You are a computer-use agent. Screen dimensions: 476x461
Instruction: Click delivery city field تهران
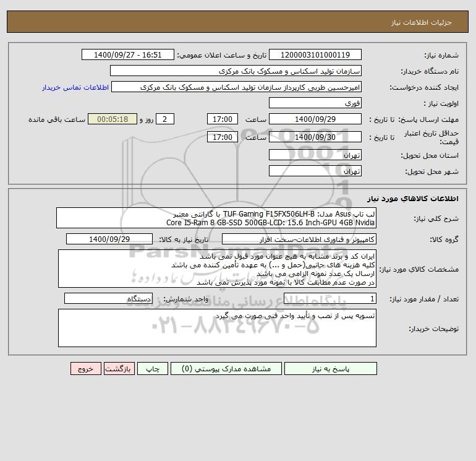[x=315, y=171]
